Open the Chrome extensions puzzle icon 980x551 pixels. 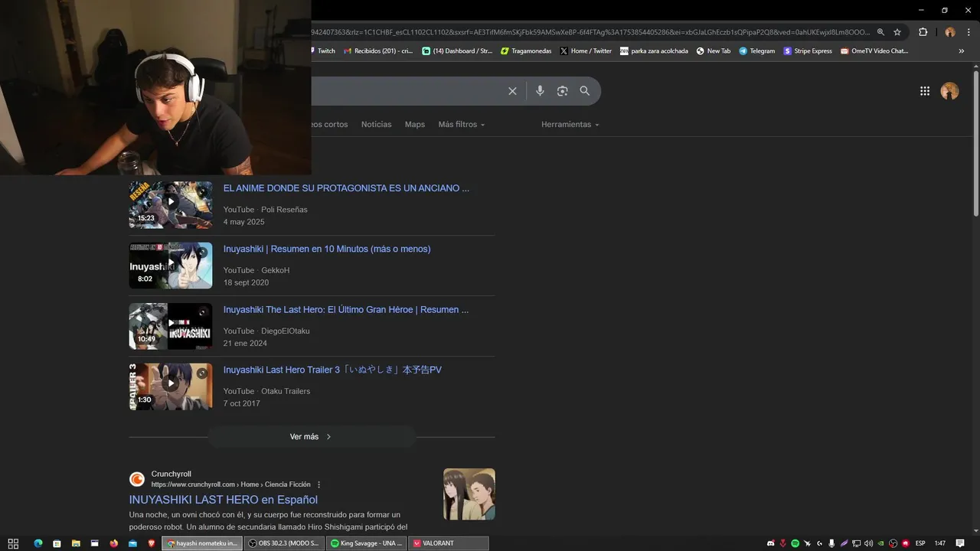[x=923, y=32]
